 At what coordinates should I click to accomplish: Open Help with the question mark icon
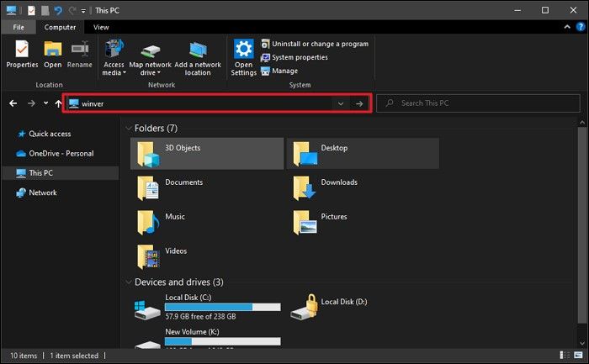[581, 27]
